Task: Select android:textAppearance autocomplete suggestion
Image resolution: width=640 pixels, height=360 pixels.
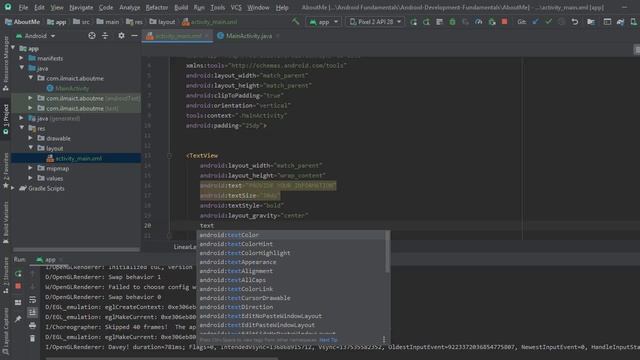Action: [x=291, y=262]
